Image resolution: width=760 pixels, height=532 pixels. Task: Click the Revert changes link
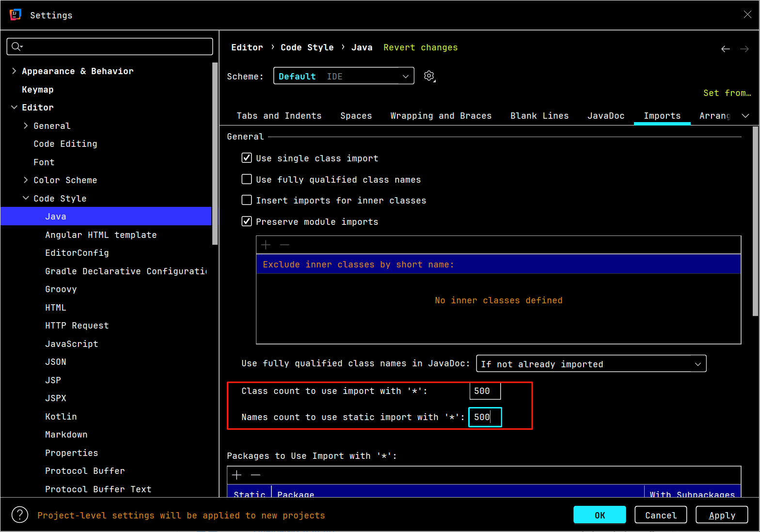420,47
